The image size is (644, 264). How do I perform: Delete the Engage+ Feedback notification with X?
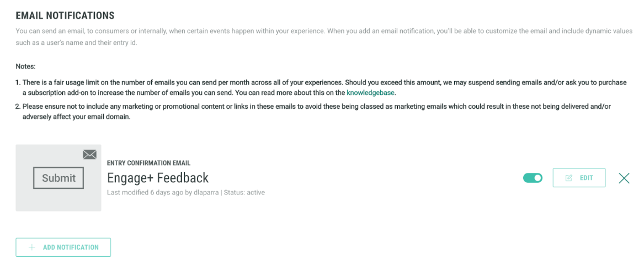624,178
